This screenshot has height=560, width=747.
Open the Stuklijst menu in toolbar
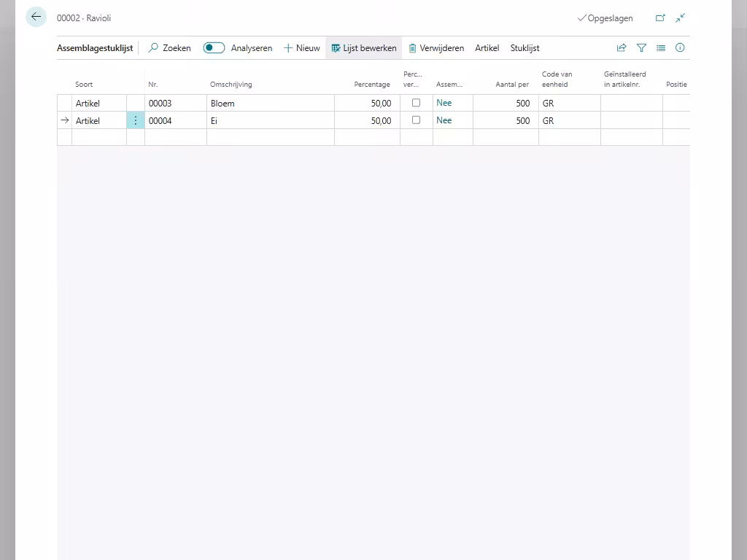pos(525,48)
